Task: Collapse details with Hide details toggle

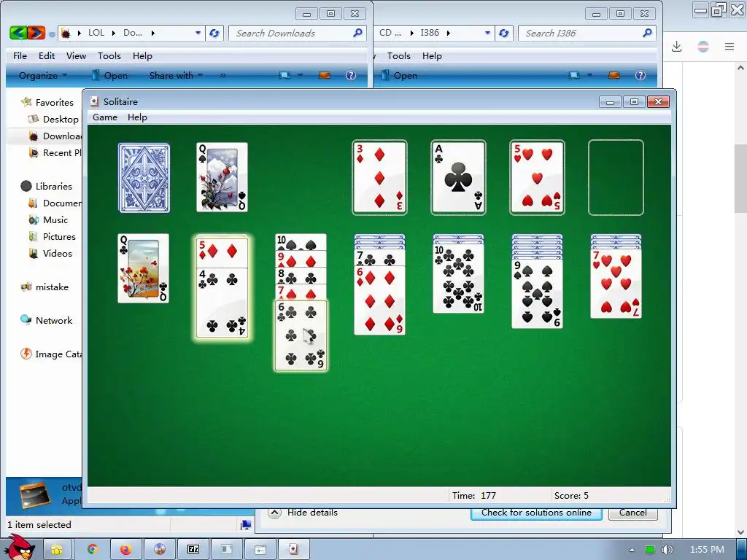Action: [x=303, y=513]
